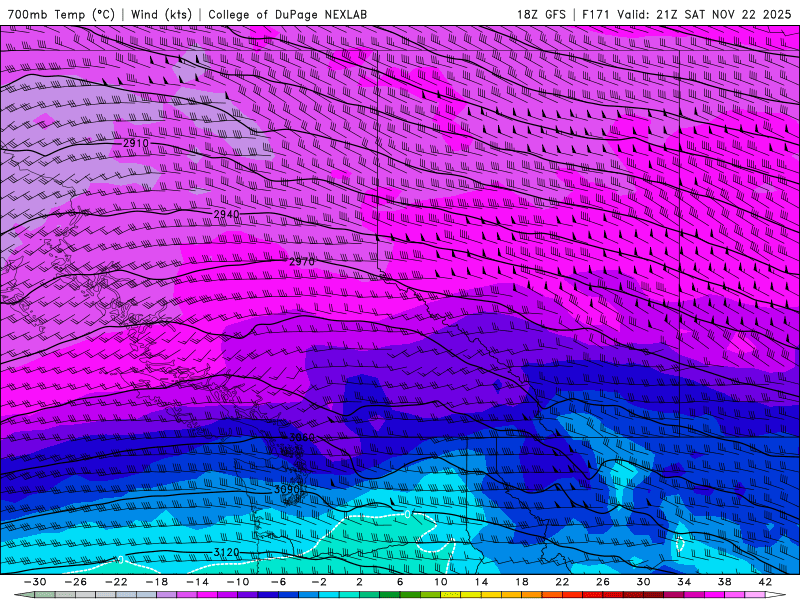Screen dimensions: 800x600
Task: Click the -22 colorbar scale value
Action: click(116, 582)
